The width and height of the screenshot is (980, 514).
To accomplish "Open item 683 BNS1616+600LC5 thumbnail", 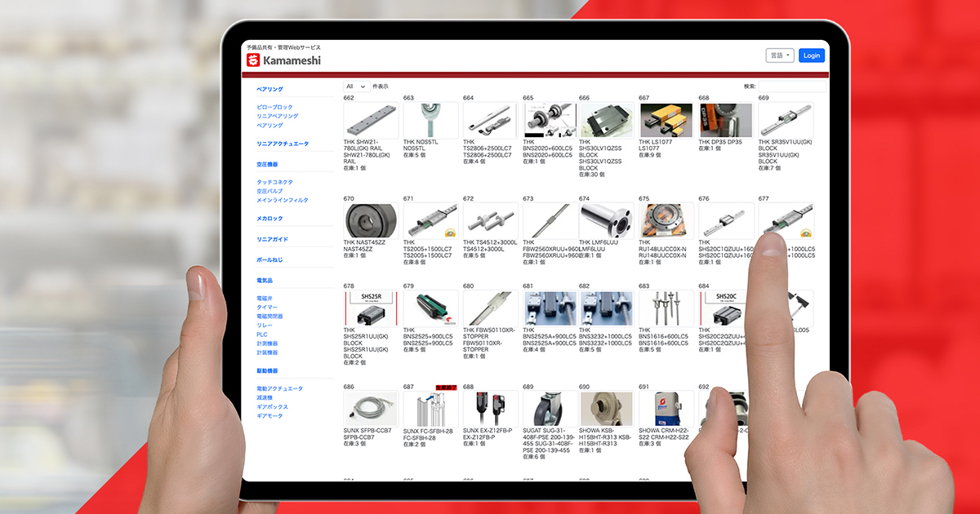I will click(x=666, y=308).
